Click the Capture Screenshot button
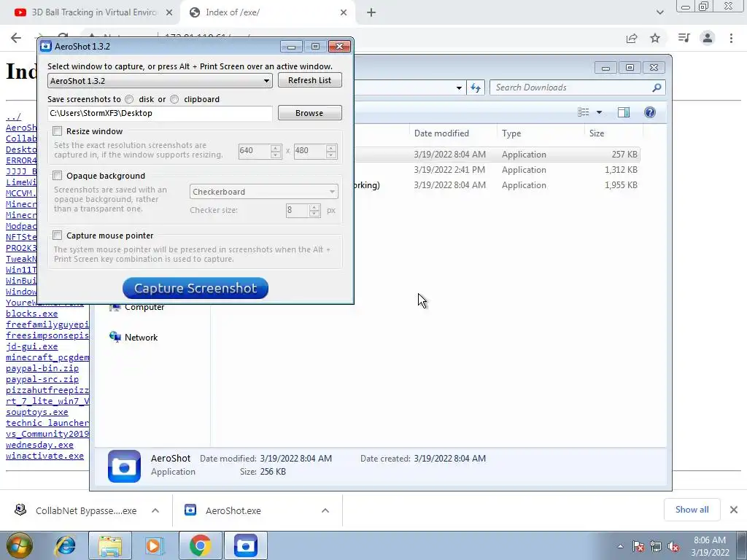This screenshot has width=747, height=560. click(x=196, y=288)
